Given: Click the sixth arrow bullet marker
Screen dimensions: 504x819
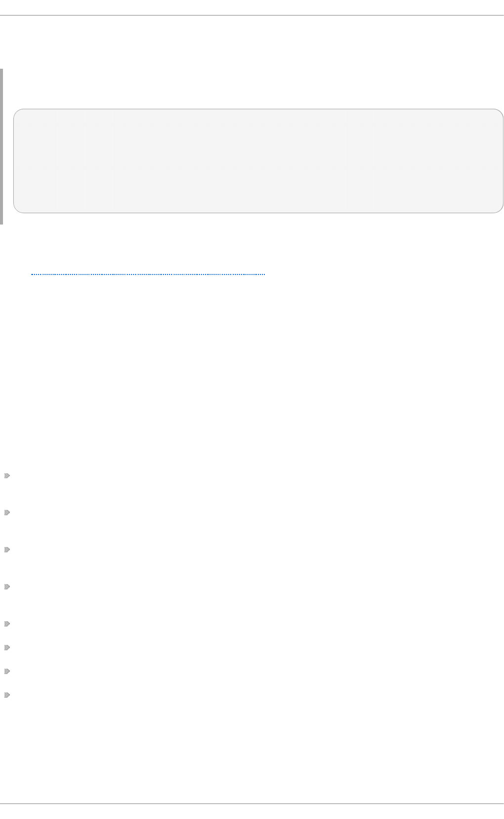Looking at the screenshot, I should coord(7,648).
